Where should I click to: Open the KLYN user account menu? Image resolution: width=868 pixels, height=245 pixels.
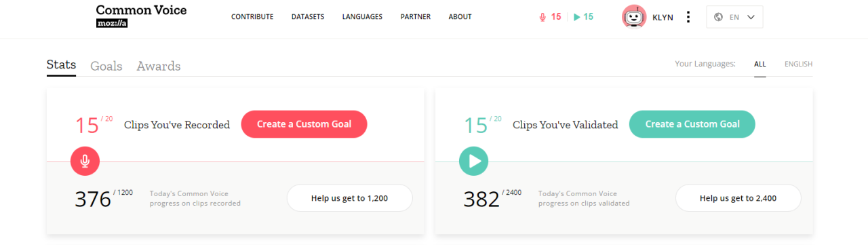(x=663, y=17)
